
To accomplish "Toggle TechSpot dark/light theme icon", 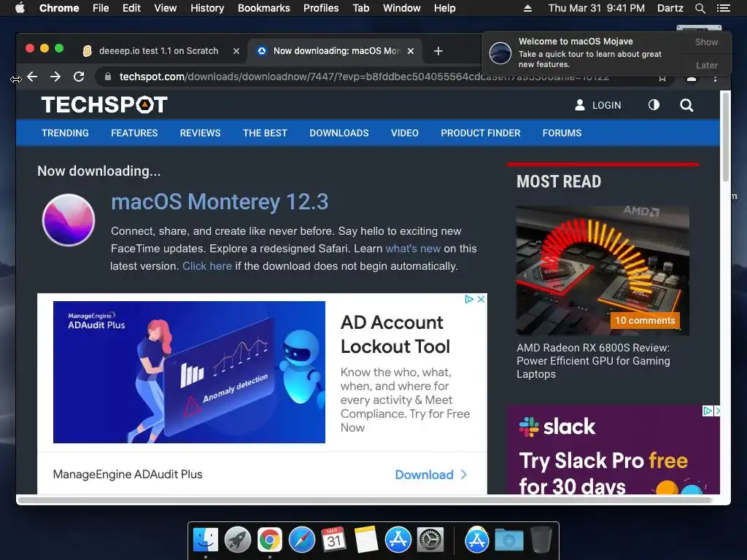I will click(654, 105).
